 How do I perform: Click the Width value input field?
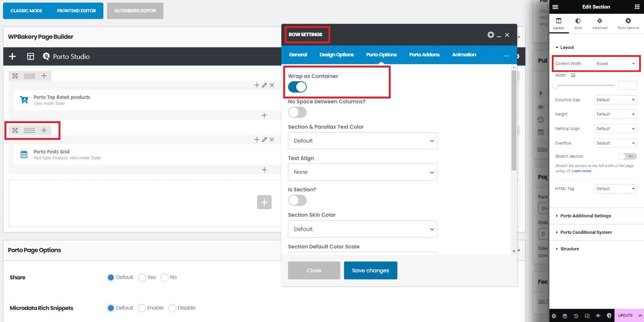[627, 85]
